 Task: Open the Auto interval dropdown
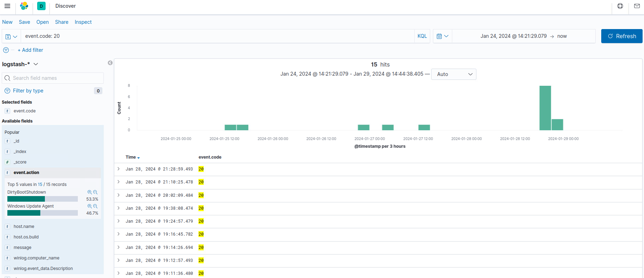[454, 74]
